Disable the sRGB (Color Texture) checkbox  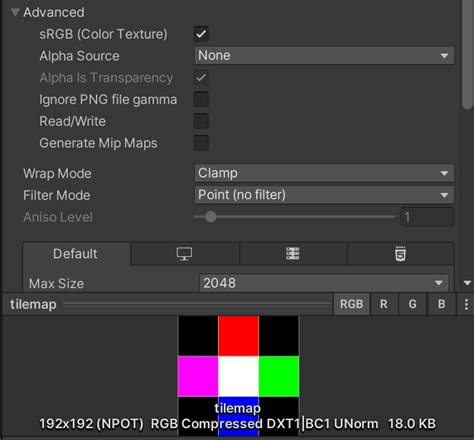(201, 34)
